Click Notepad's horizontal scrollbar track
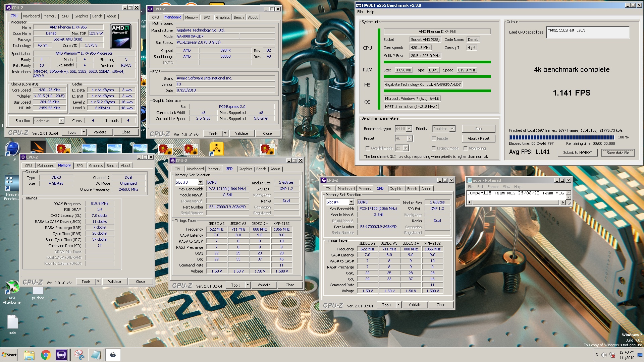644x362 pixels. (516, 202)
